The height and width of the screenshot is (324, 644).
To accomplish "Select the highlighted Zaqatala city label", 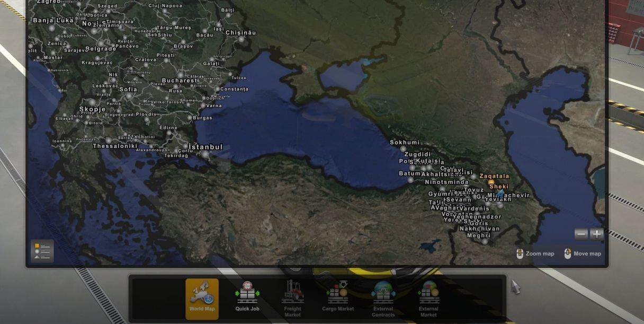I will point(494,177).
